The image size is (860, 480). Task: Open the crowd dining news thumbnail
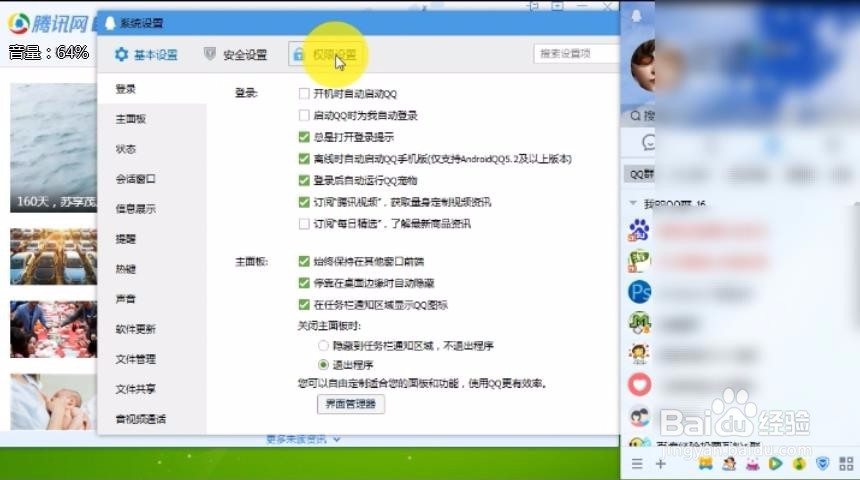(x=54, y=329)
